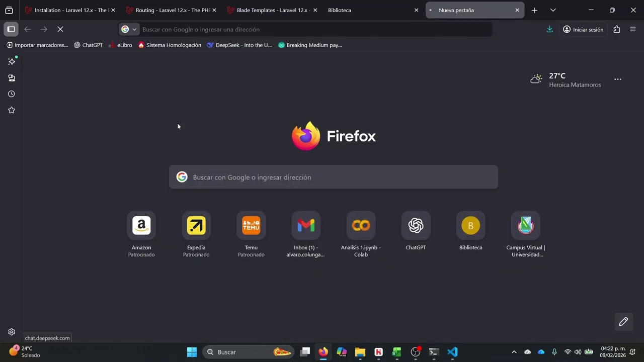Viewport: 644px width, 362px height.
Task: Open the terminal taskbar icon
Action: (x=434, y=352)
